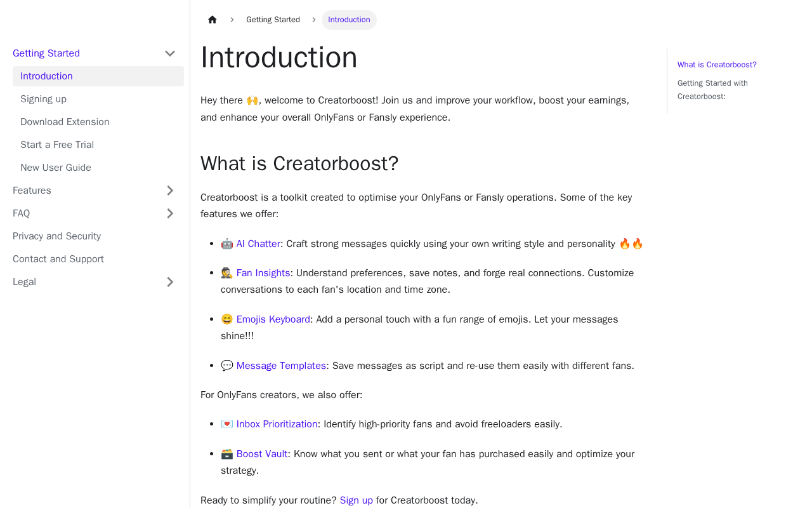Click the AI Chatter link
The width and height of the screenshot is (812, 508).
tap(258, 244)
